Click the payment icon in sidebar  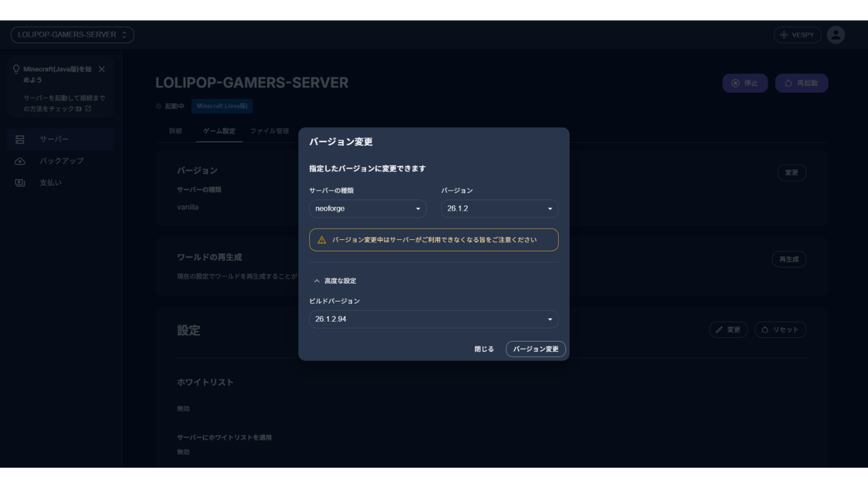20,183
